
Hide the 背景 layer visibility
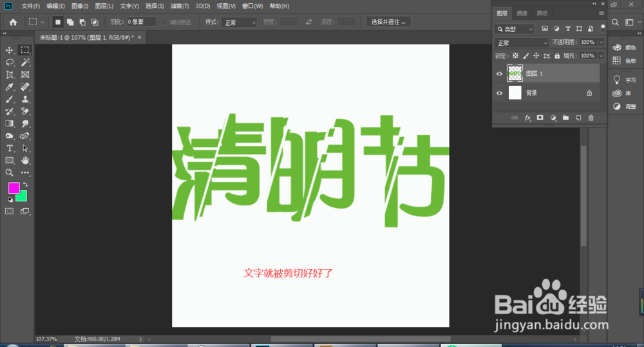(500, 93)
